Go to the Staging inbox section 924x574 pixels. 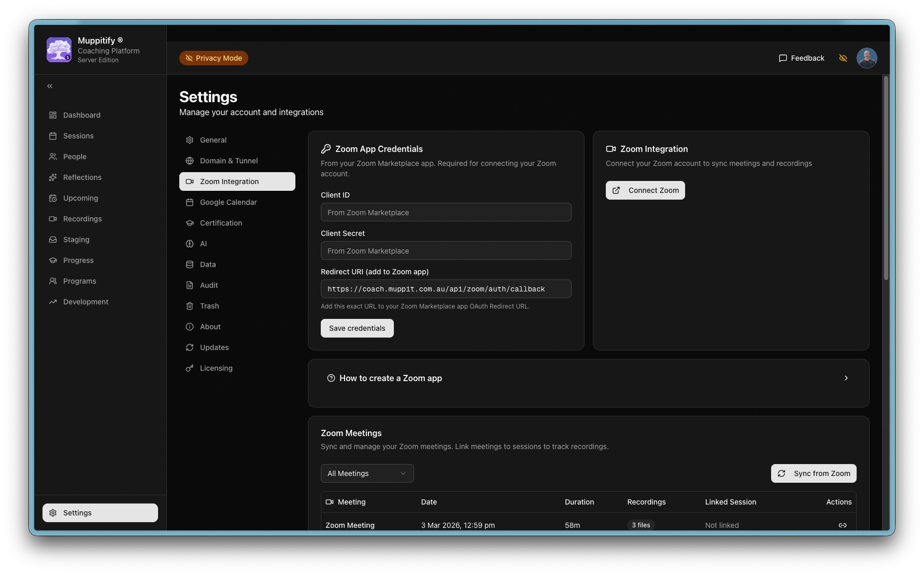76,240
